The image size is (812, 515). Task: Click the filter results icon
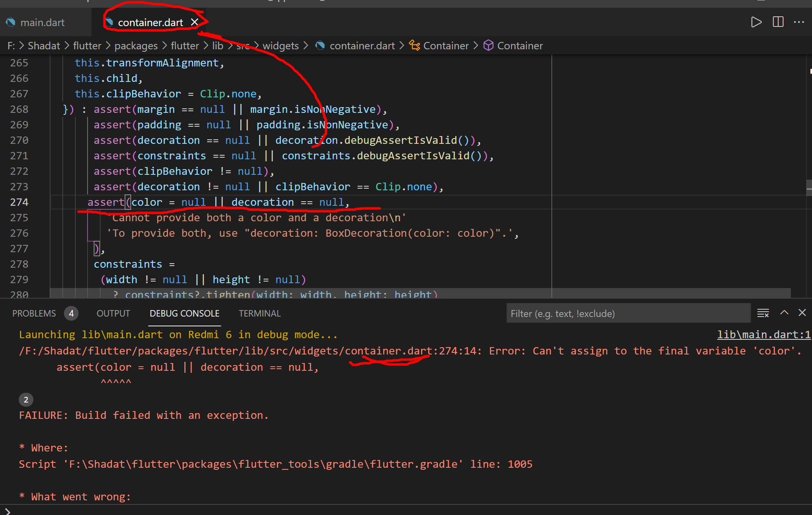click(764, 314)
